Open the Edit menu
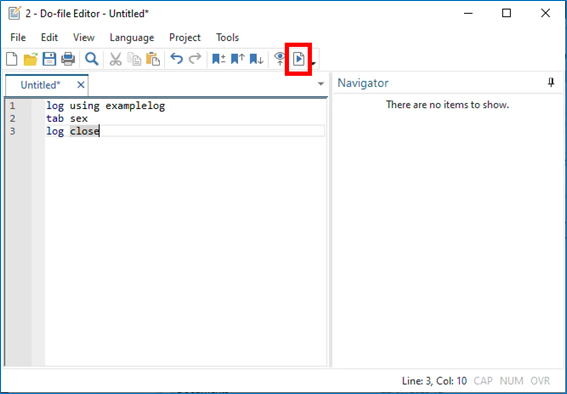 49,37
